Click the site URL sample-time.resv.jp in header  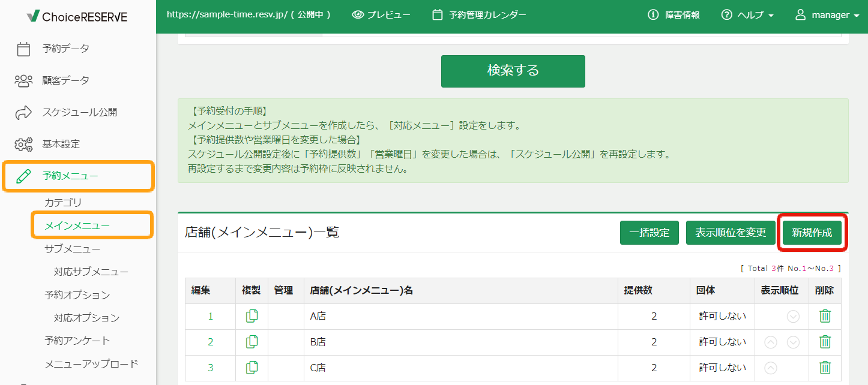[x=249, y=15]
